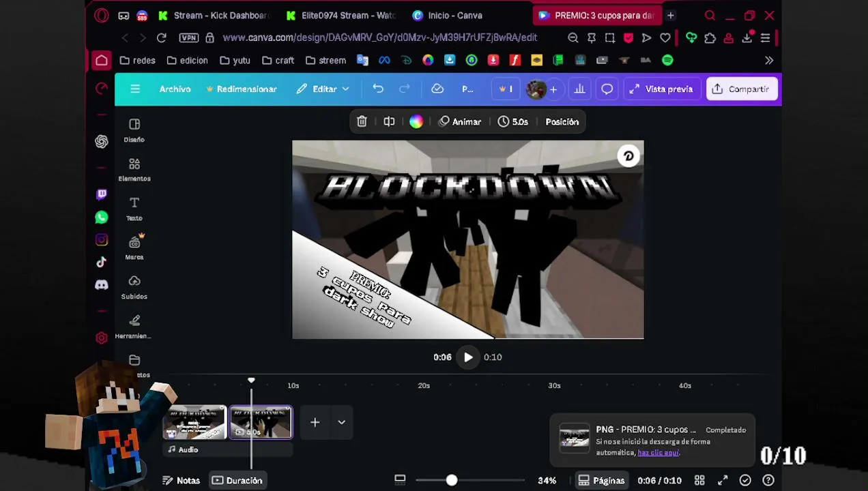This screenshot has width=868, height=491.
Task: Open the Herramientas side panel
Action: point(134,327)
